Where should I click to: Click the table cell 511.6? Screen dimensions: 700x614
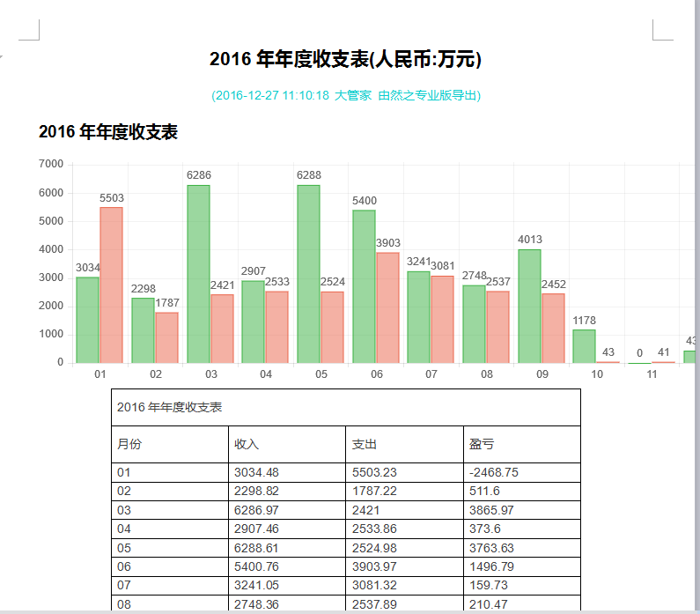tap(522, 492)
